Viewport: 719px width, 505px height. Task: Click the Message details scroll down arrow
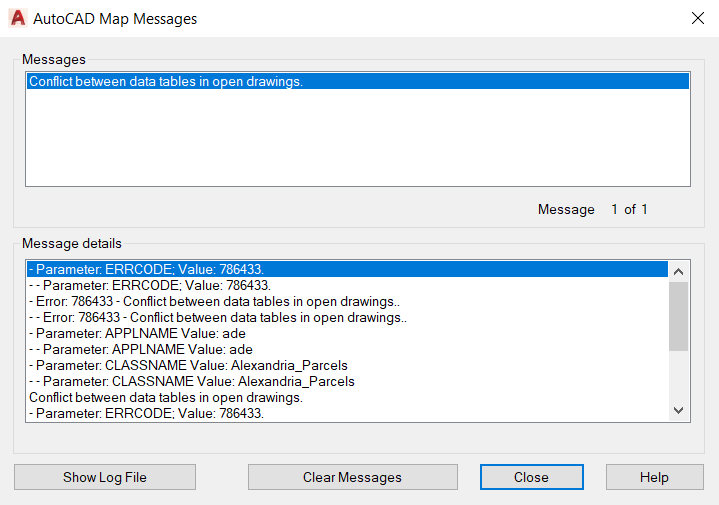coord(678,410)
